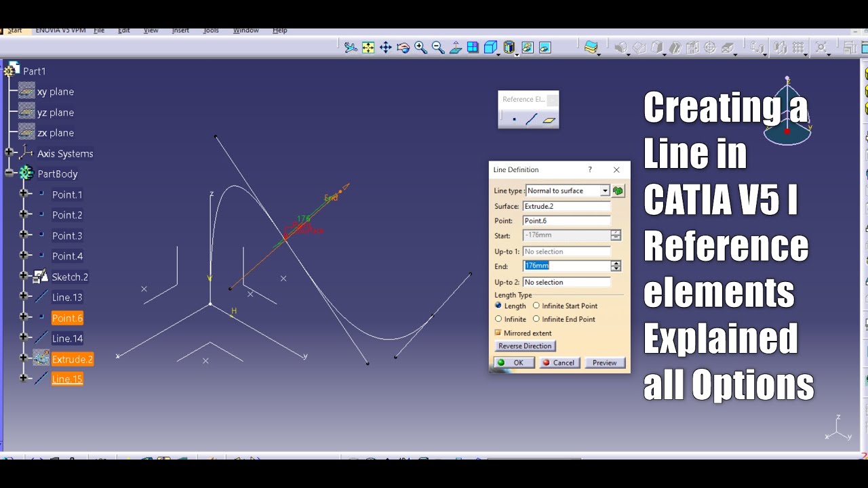This screenshot has height=488, width=868.
Task: Click the Part1 root icon in tree
Action: (12, 70)
